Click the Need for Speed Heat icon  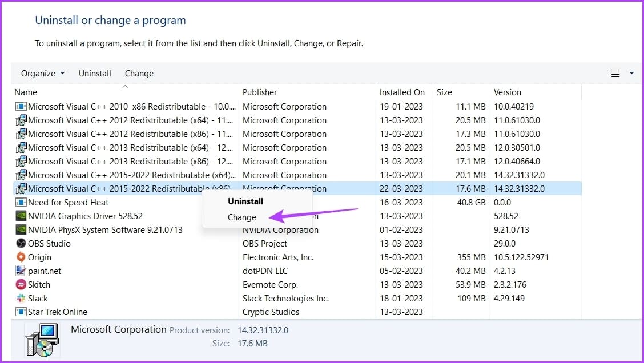coord(21,203)
